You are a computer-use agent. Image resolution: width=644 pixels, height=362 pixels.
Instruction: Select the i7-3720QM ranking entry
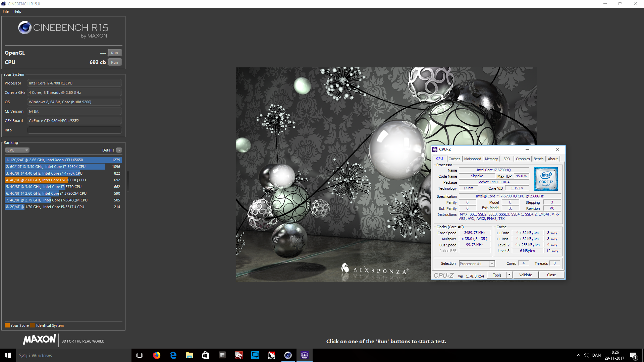click(63, 193)
